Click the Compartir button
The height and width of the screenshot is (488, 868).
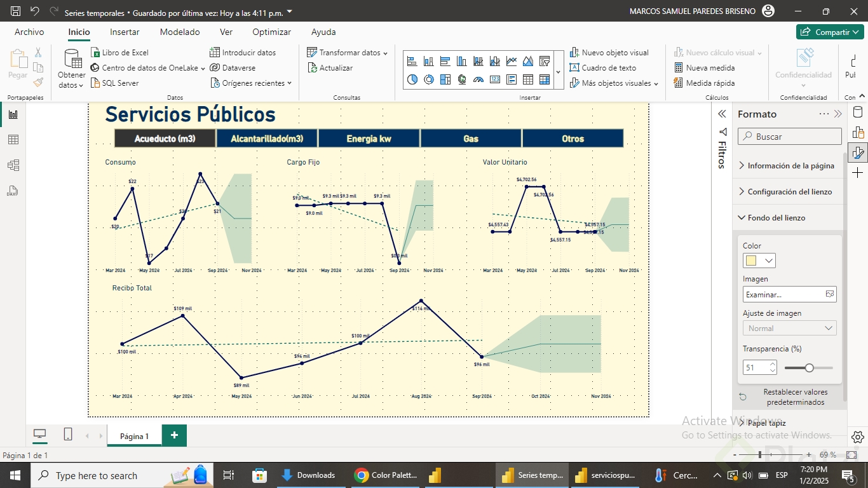tap(830, 32)
